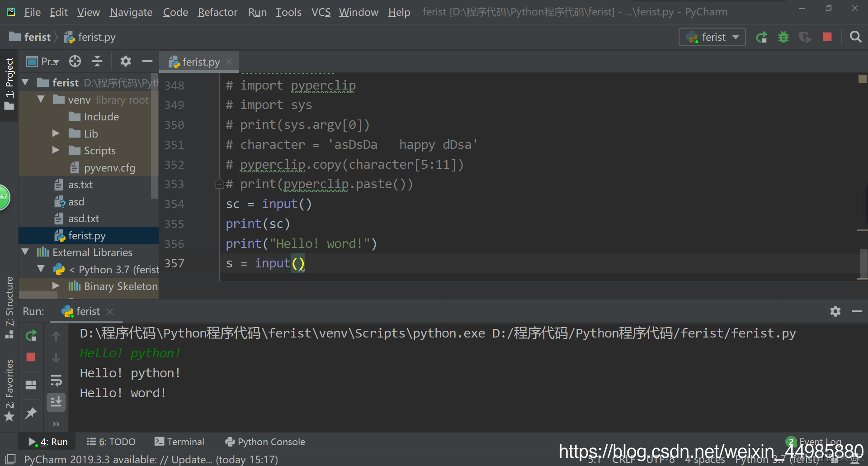Click the up-arrow stack trace icon
868x466 pixels.
(56, 336)
